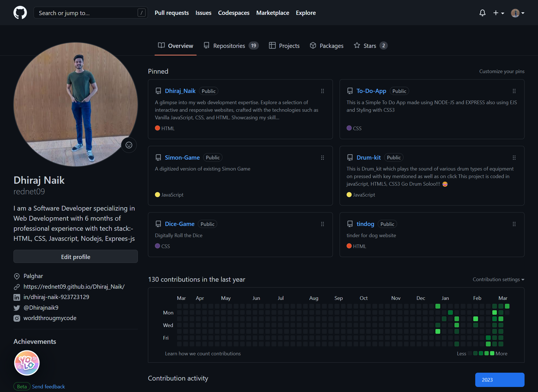
Task: Click the pull requests icon
Action: (172, 13)
